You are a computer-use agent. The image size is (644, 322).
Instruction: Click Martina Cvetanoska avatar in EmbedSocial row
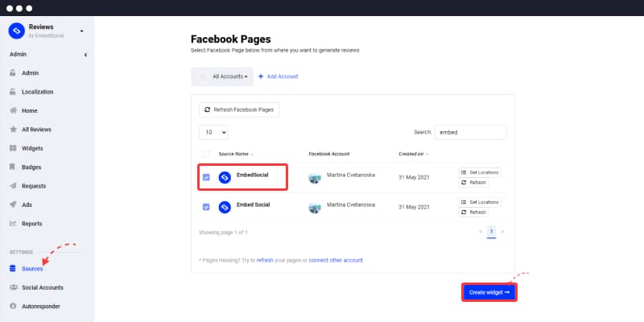pos(315,178)
